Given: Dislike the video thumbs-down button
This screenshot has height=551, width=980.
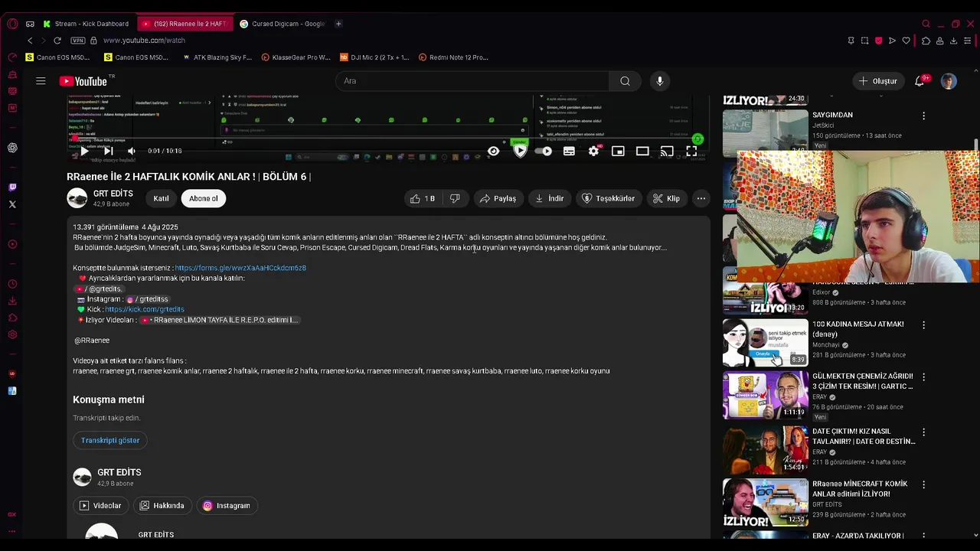Looking at the screenshot, I should point(455,198).
